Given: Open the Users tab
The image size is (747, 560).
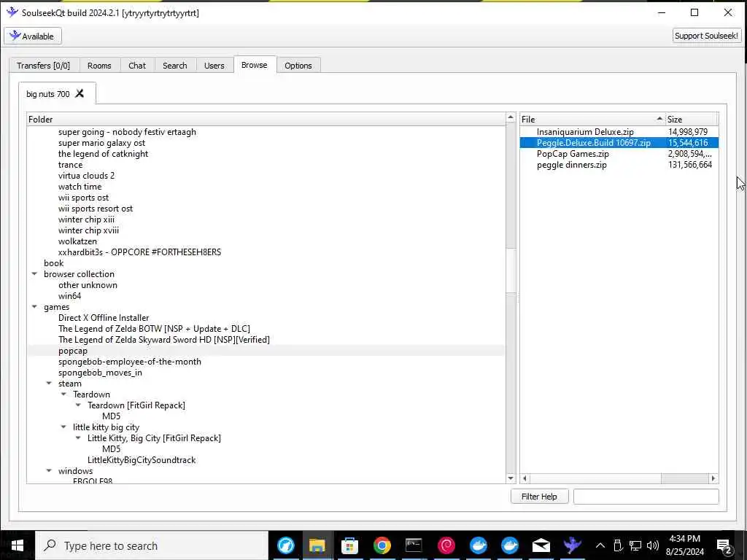Looking at the screenshot, I should 214,65.
